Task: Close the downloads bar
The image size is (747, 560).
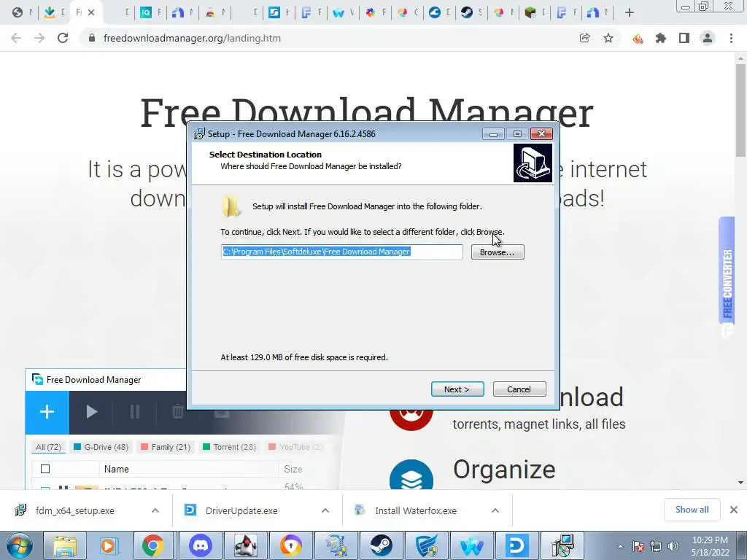Action: pyautogui.click(x=734, y=510)
